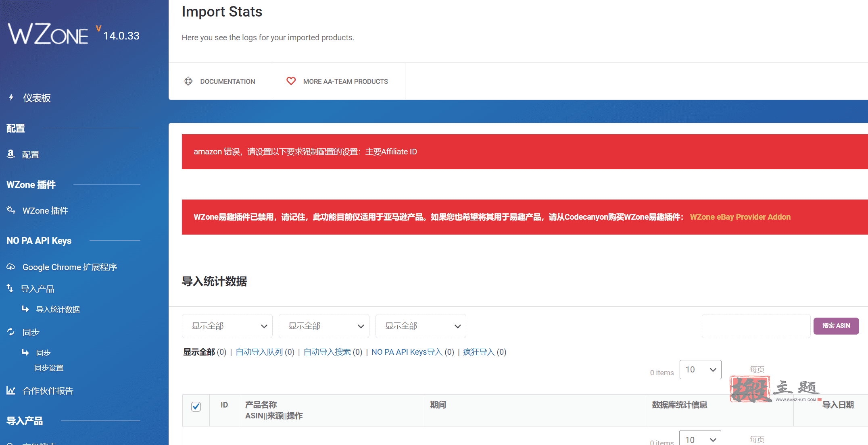Screen dimensions: 868x445
Task: Open the top items-per-page dropdown showing 10
Action: point(701,370)
